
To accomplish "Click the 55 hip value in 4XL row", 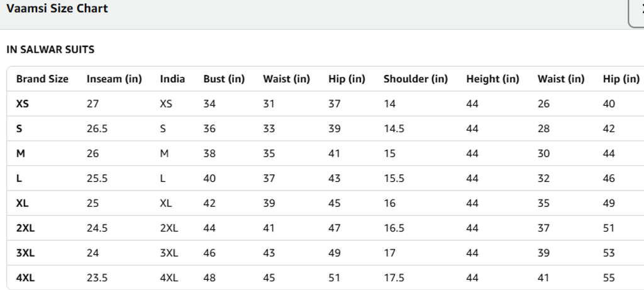I will tap(609, 277).
